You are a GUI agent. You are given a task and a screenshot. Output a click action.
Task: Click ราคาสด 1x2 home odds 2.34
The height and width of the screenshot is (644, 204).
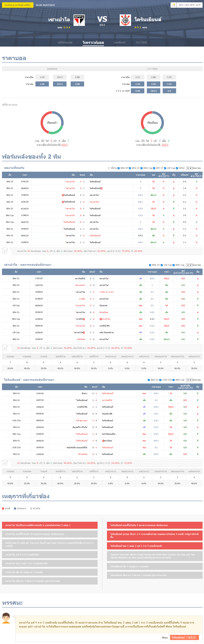click(137, 84)
